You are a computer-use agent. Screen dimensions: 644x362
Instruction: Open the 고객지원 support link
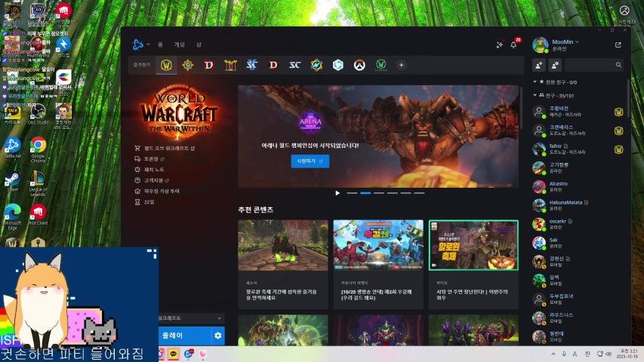coord(152,180)
